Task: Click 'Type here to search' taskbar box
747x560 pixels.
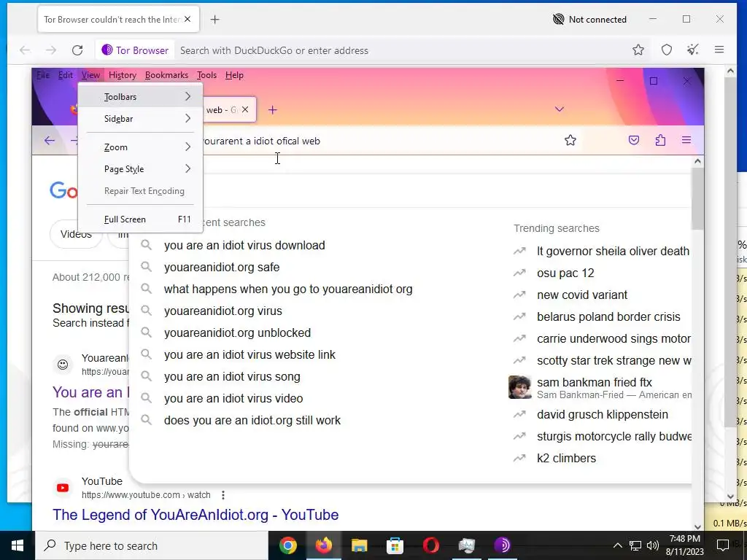Action: tap(152, 545)
